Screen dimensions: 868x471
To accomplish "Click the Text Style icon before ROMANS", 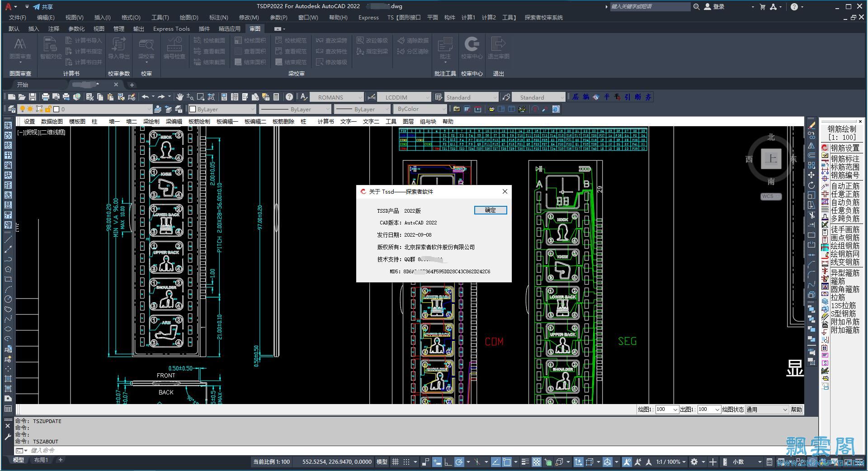I will pos(304,97).
